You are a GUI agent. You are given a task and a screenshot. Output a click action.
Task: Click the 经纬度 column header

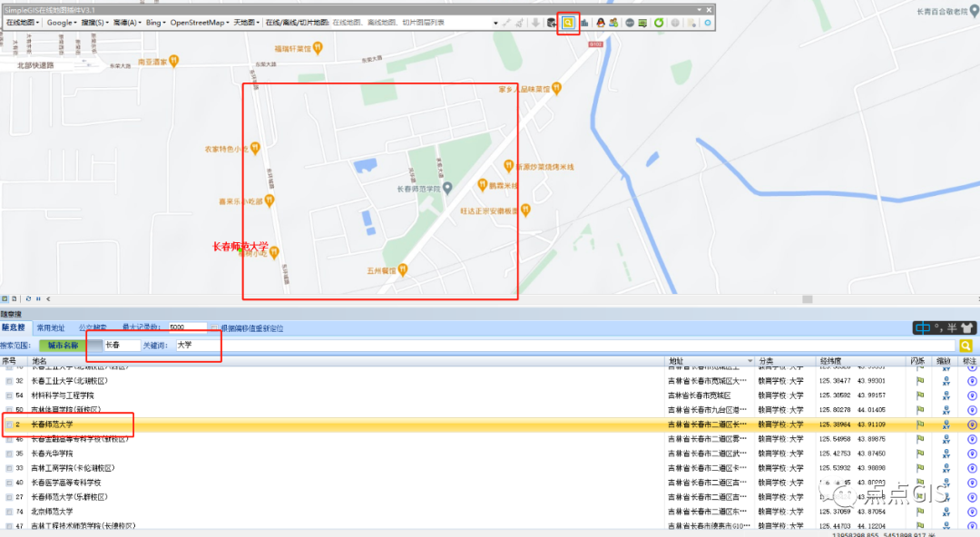862,361
